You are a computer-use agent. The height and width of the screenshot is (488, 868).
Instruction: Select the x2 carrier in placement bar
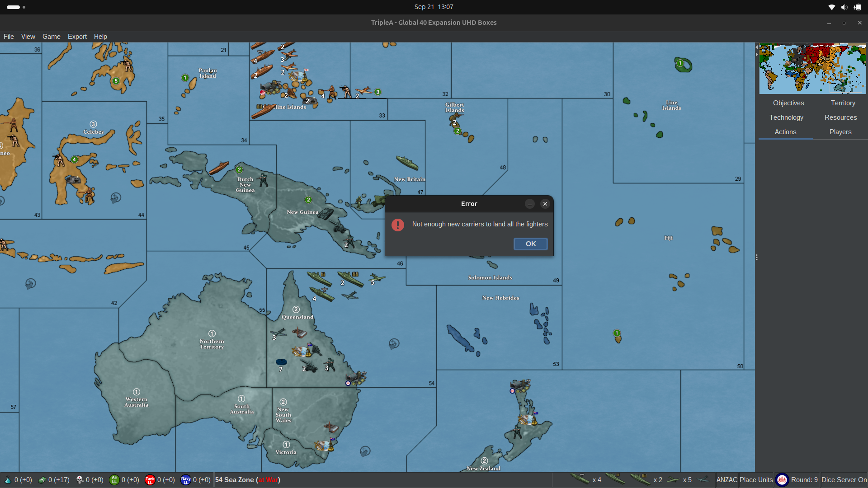(x=641, y=479)
